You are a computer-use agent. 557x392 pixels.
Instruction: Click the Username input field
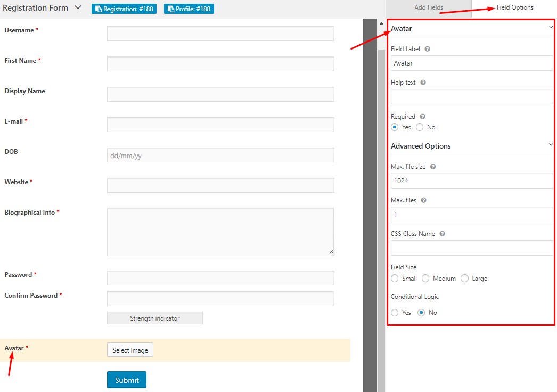click(x=220, y=34)
